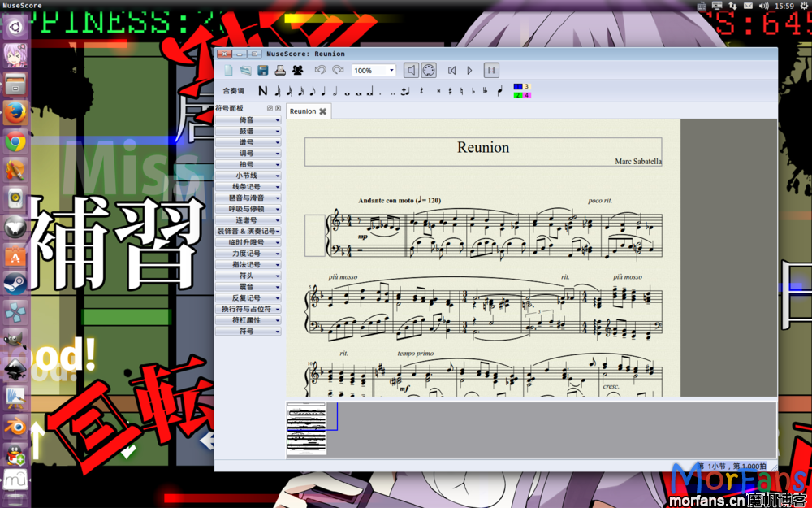Open the 100% zoom level dropdown

[x=374, y=70]
